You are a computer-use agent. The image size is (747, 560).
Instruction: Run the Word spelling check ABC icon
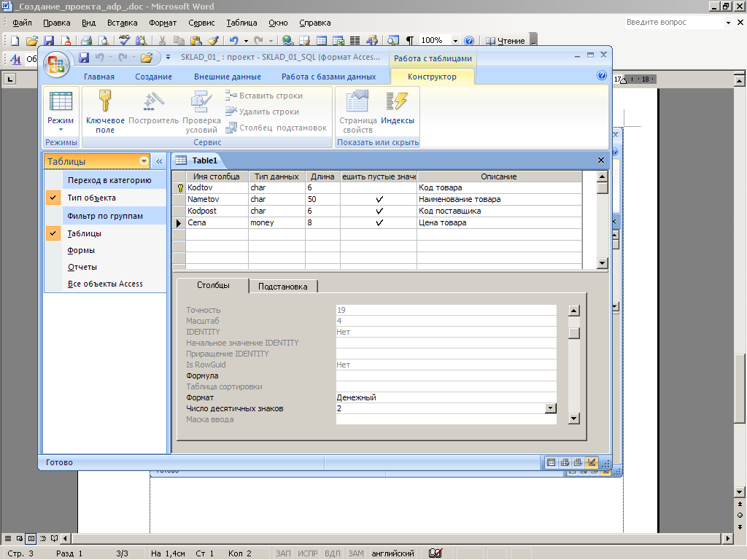click(124, 40)
